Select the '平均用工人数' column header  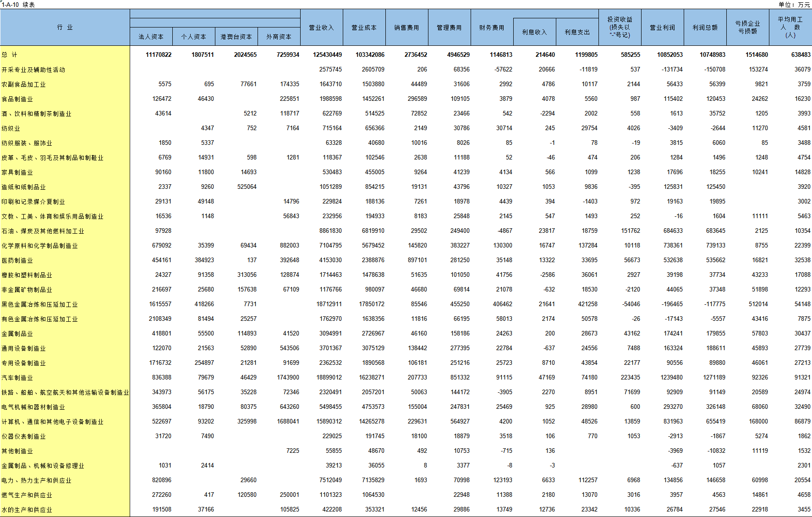click(790, 27)
